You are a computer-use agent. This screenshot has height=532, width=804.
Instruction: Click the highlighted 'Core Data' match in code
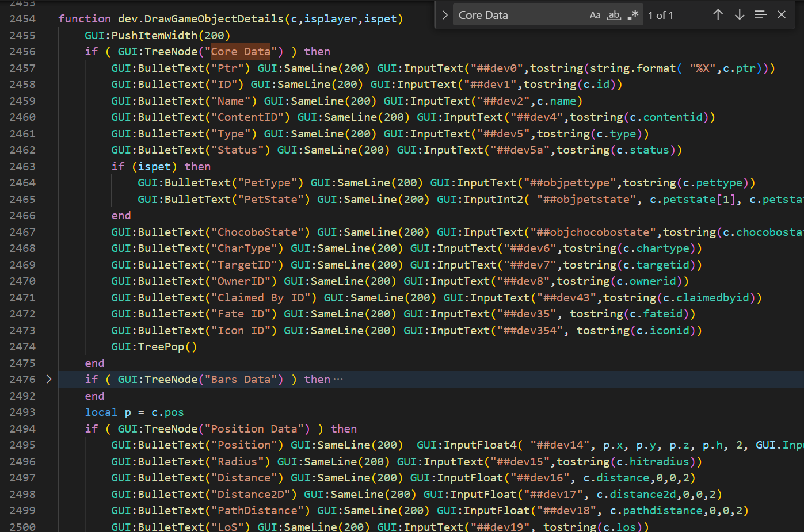click(241, 52)
